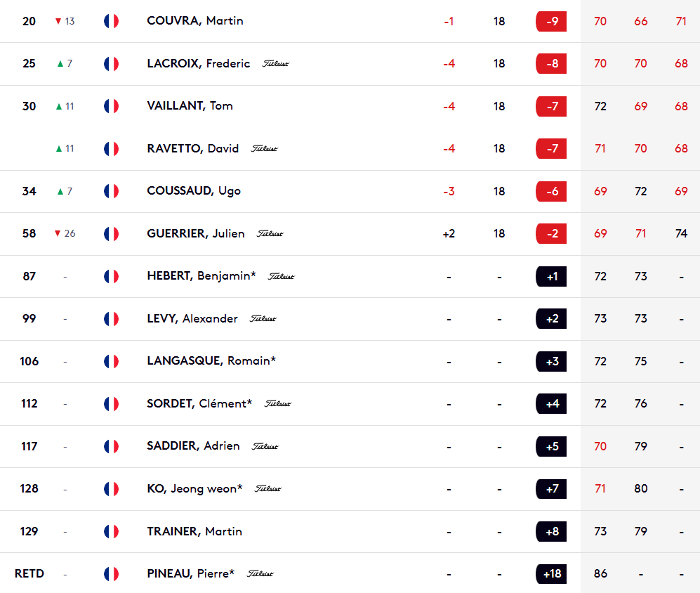Open LANGASQUE, Romain's player profile
The width and height of the screenshot is (700, 593).
click(x=211, y=361)
